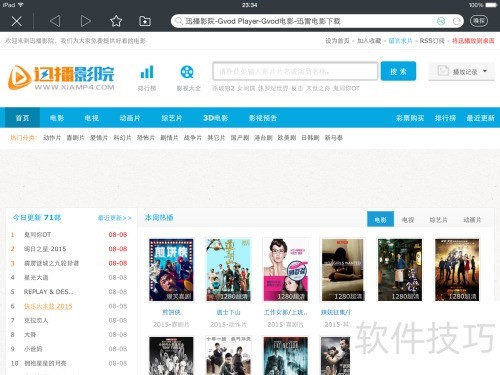
Task: Open the 最近更新>> link in sidebar
Action: (115, 218)
